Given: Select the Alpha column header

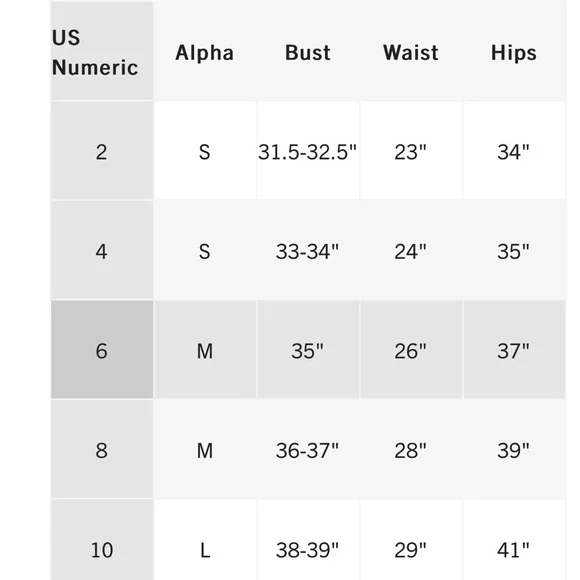Looking at the screenshot, I should coord(205,53).
